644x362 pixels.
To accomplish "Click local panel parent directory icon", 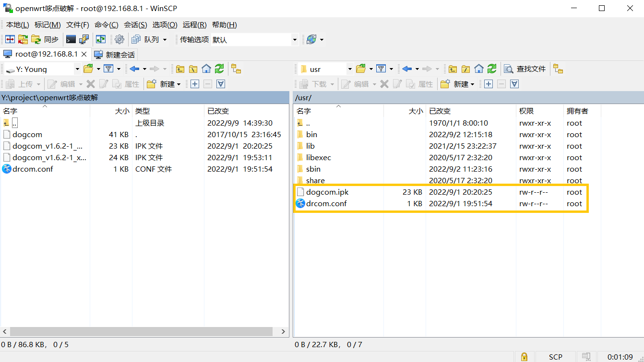I will 180,69.
